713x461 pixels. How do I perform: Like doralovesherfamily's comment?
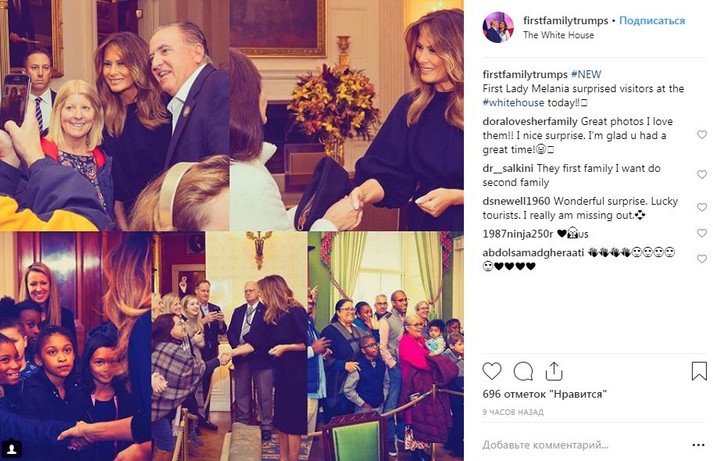tap(701, 135)
